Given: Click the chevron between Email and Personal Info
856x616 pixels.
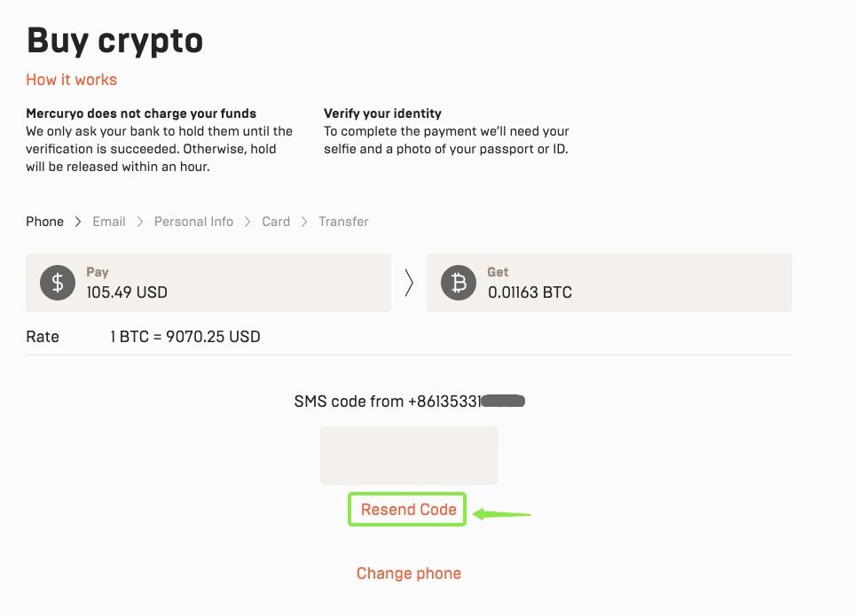Looking at the screenshot, I should [138, 221].
